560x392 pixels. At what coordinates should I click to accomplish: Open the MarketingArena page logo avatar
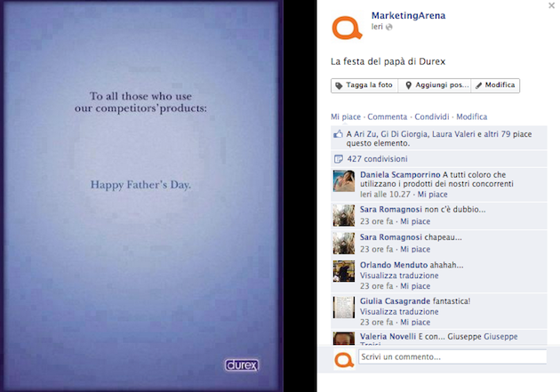pyautogui.click(x=348, y=28)
